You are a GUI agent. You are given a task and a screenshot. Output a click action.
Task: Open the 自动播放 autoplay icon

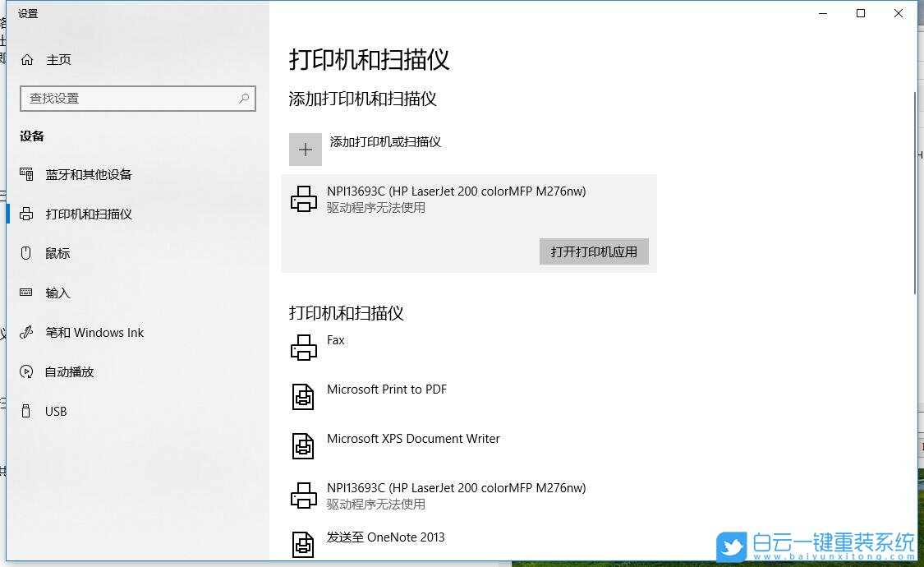click(27, 371)
